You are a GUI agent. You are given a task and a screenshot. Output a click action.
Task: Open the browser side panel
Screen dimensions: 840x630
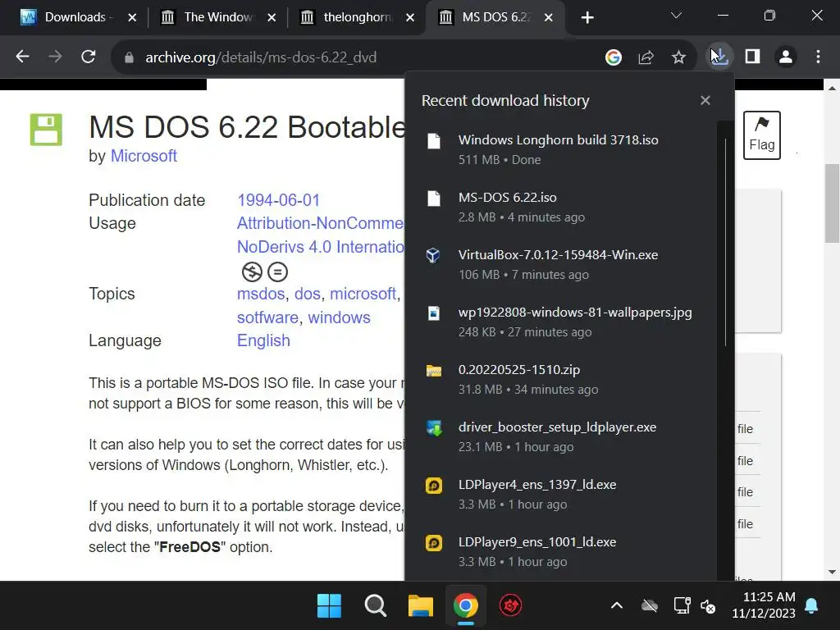(x=753, y=57)
